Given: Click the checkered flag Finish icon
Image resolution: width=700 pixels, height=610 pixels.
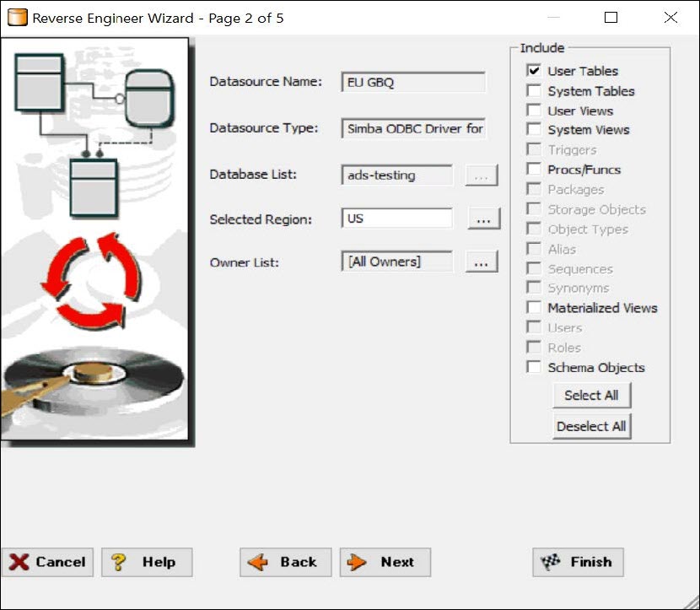Looking at the screenshot, I should pyautogui.click(x=551, y=561).
